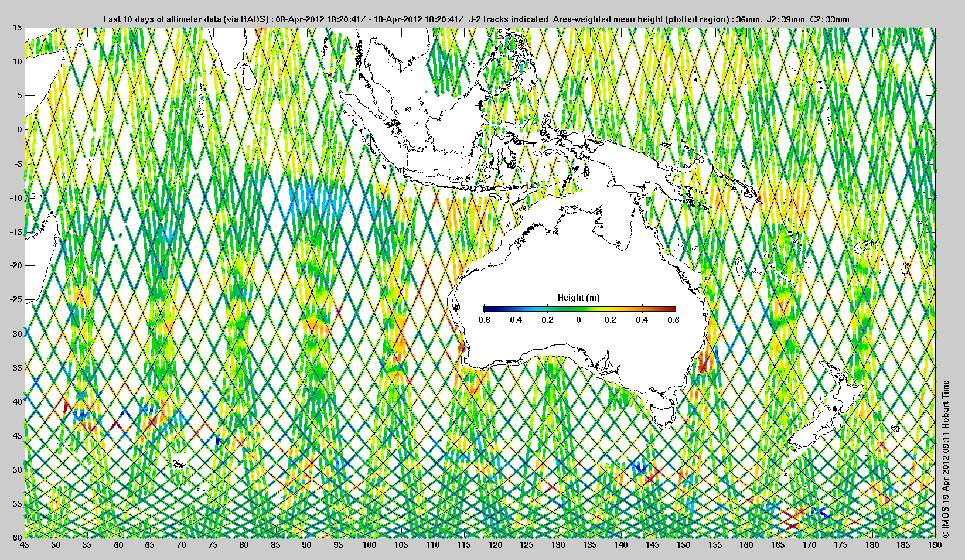Click the latitude axis label -30
This screenshot has height=560, width=965.
[16, 333]
